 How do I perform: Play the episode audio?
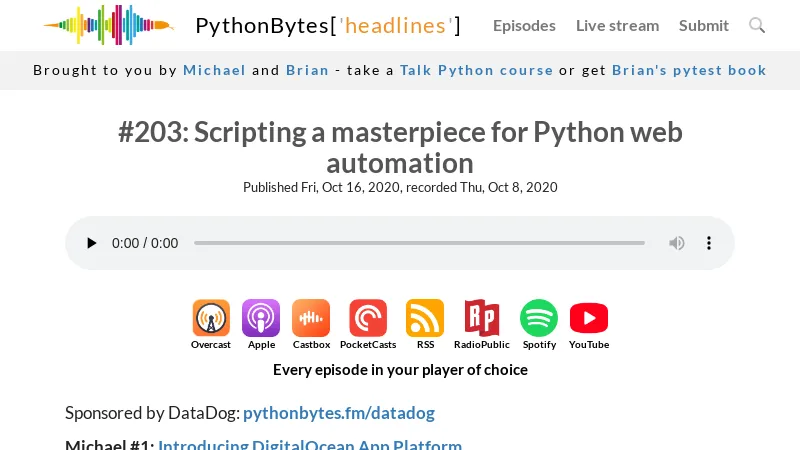coord(92,243)
